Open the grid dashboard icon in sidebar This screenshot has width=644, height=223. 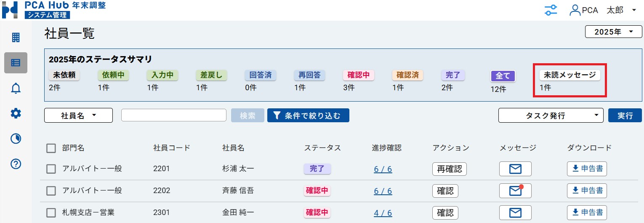(16, 38)
